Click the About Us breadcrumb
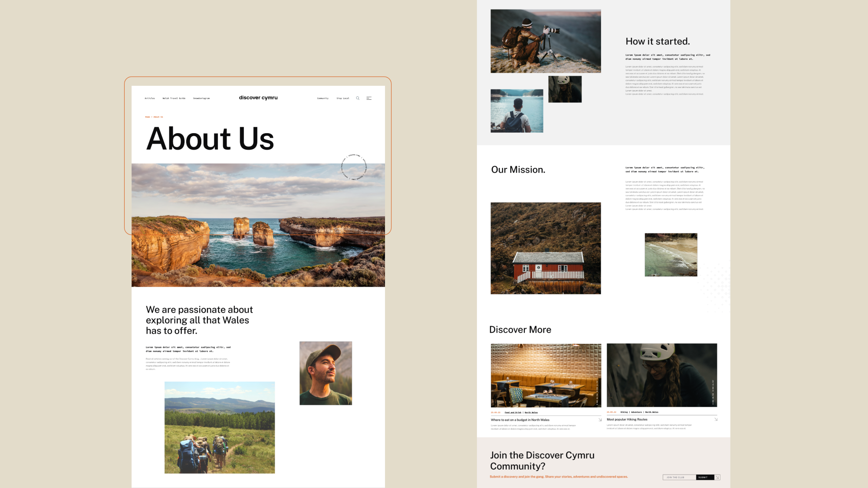868x488 pixels. [158, 117]
